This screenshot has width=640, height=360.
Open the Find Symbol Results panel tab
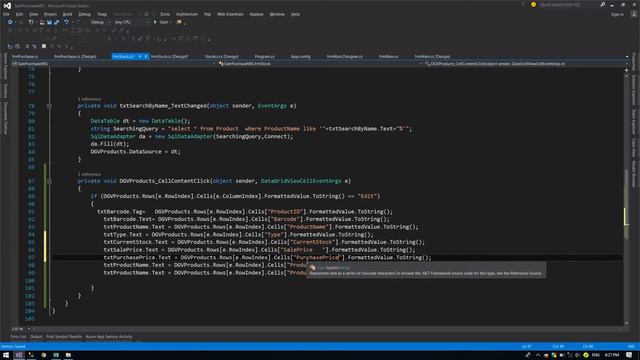64,337
